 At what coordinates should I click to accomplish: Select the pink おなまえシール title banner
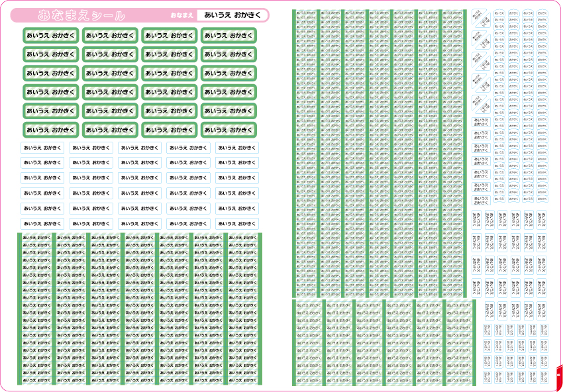tap(140, 15)
